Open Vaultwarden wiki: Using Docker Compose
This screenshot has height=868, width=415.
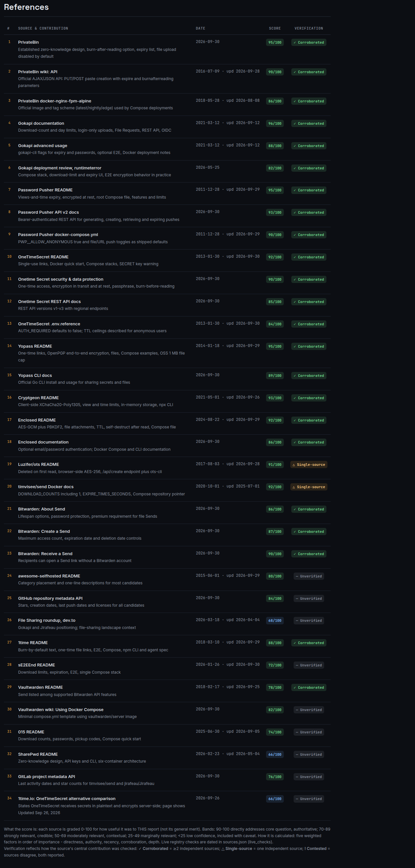tap(61, 710)
